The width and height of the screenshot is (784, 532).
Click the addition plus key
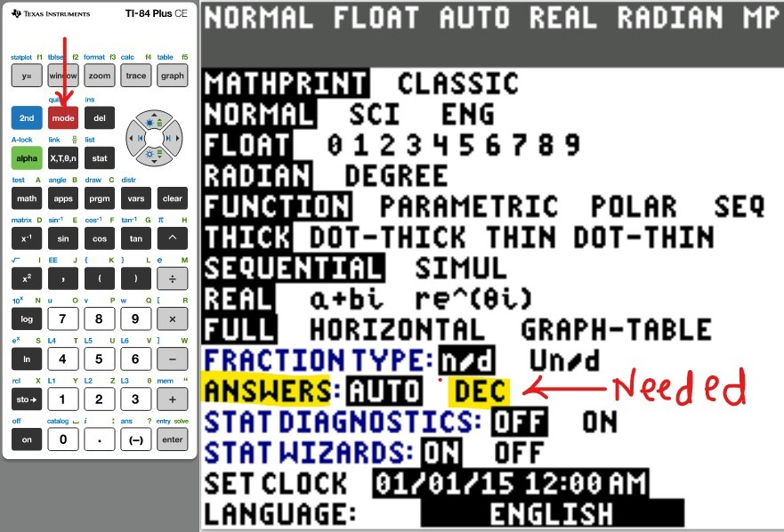point(173,399)
